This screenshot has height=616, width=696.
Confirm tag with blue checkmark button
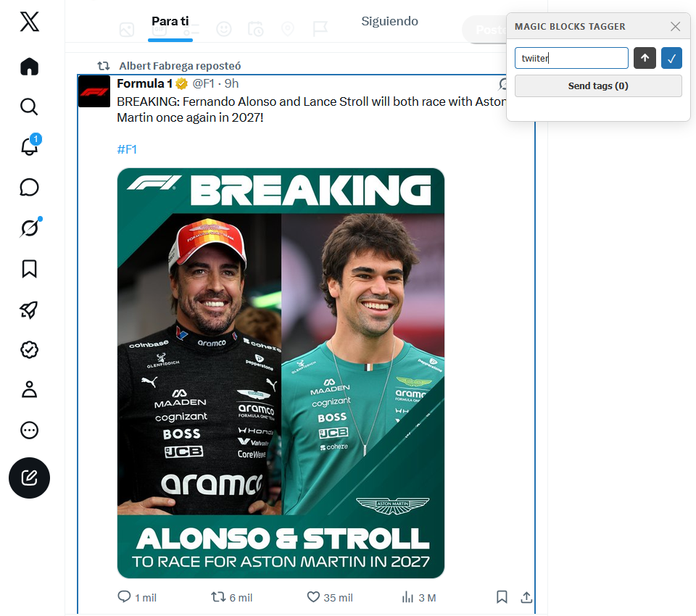click(x=671, y=58)
